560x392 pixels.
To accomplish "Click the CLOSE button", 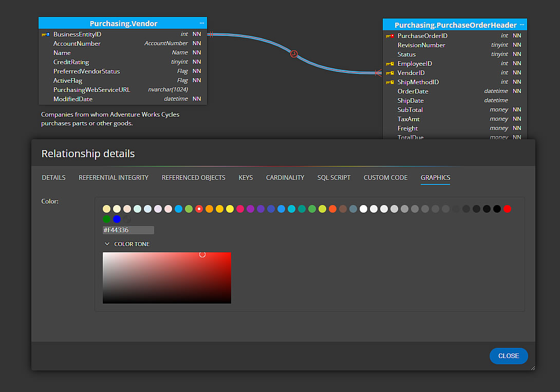I will (509, 356).
